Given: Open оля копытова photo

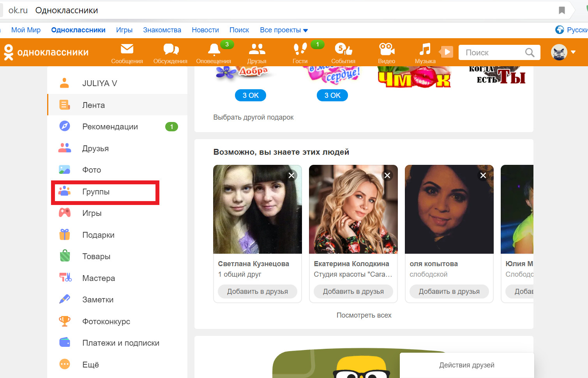Looking at the screenshot, I should coord(449,209).
